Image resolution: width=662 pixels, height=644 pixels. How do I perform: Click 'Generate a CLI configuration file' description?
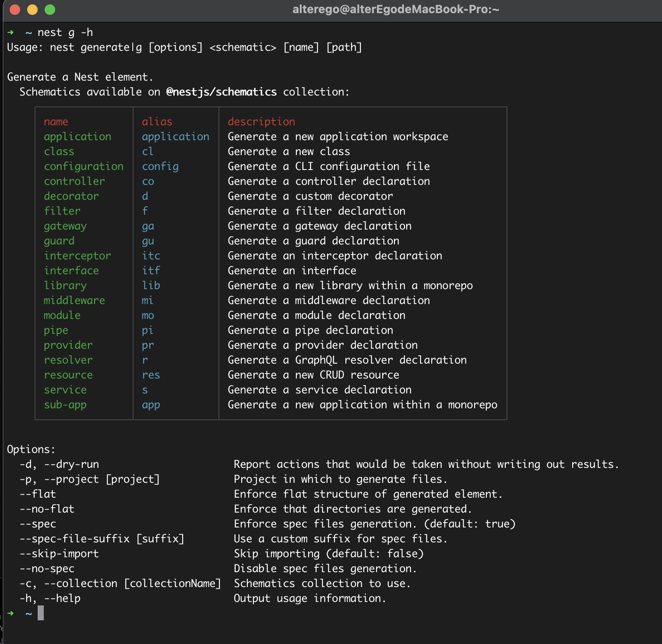point(329,166)
